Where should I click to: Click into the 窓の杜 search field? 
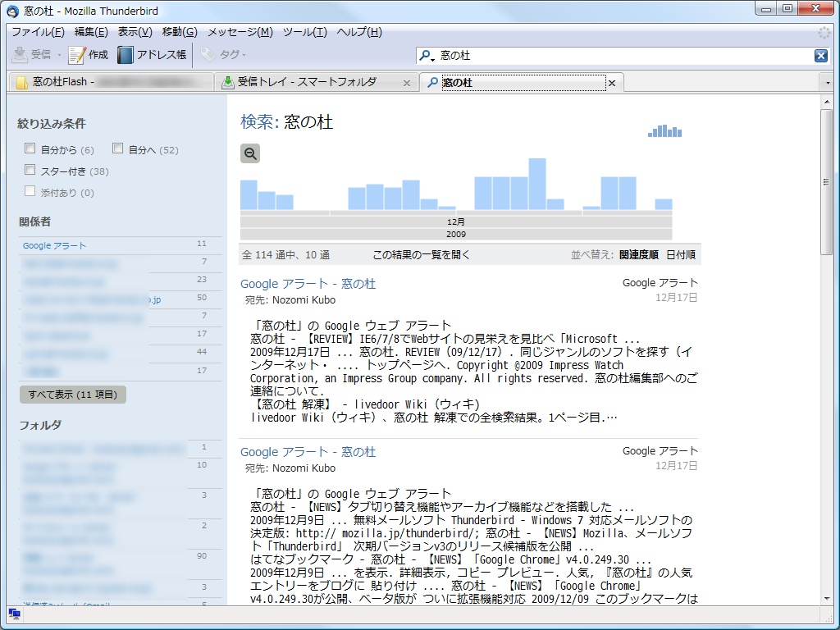624,56
